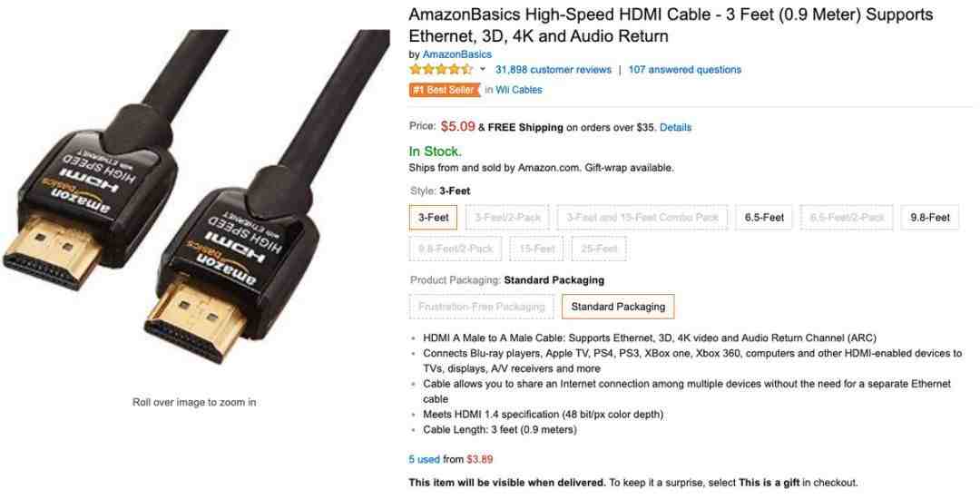Click the #1 Best Seller badge
This screenshot has width=980, height=499.
point(445,90)
